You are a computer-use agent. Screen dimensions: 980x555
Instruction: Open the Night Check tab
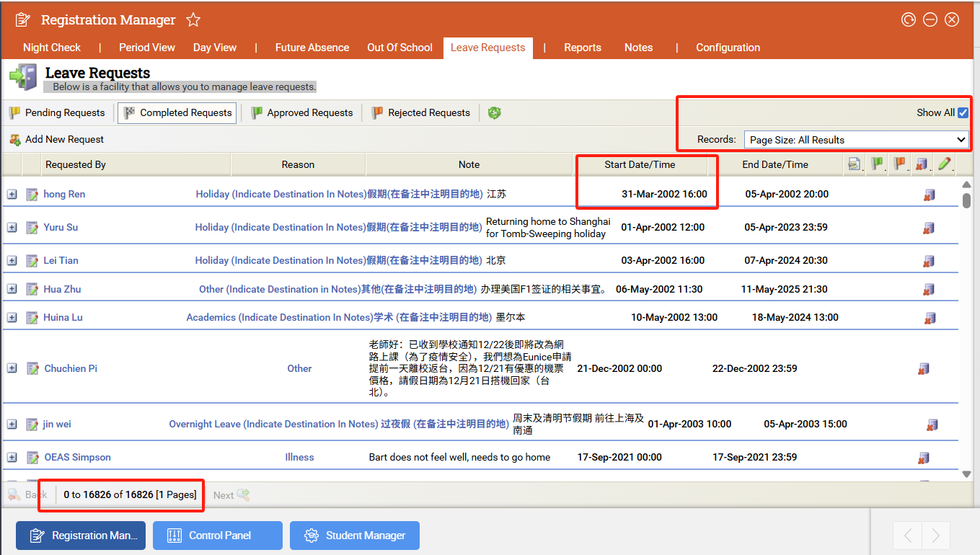[52, 48]
